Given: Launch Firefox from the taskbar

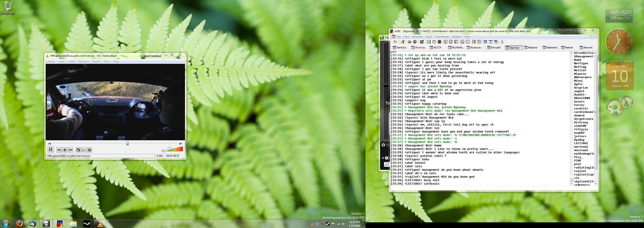Looking at the screenshot, I should pyautogui.click(x=19, y=223).
